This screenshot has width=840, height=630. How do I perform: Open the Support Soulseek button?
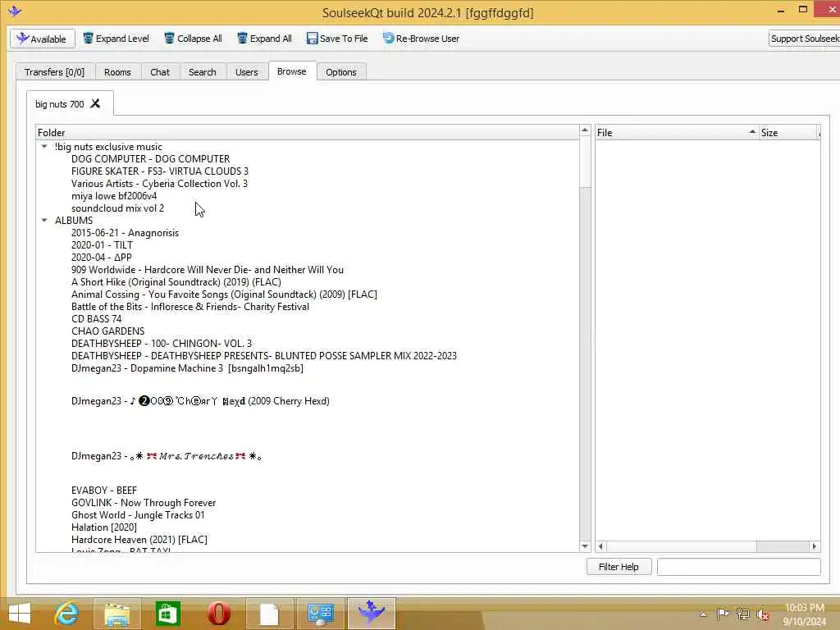[x=804, y=39]
